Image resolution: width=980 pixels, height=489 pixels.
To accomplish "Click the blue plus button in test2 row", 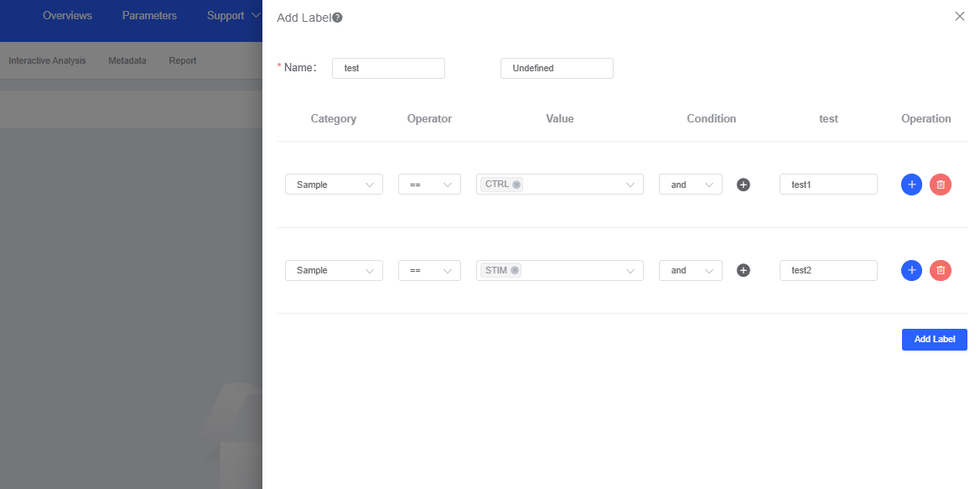I will pyautogui.click(x=911, y=270).
